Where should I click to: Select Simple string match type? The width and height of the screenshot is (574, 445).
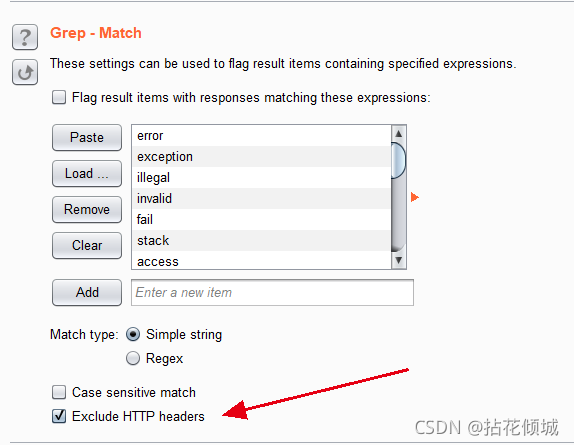coord(133,334)
